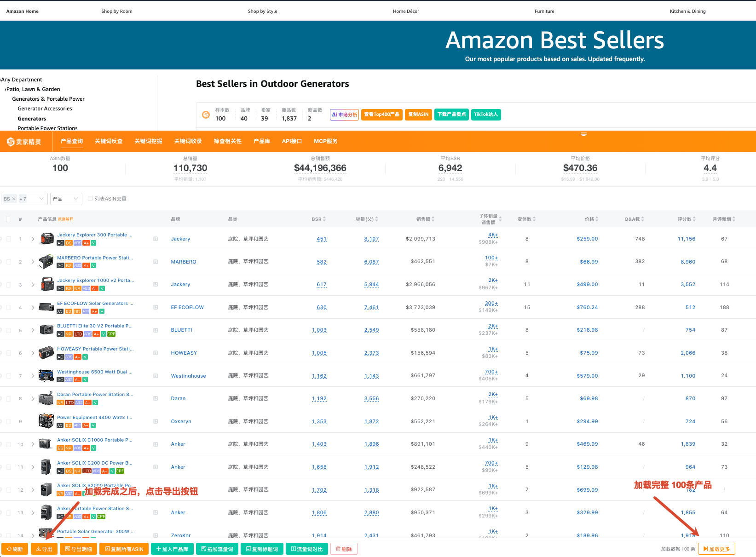Expand row 1 Jackery Explorer 300 details
This screenshot has height=557, width=756.
point(33,239)
